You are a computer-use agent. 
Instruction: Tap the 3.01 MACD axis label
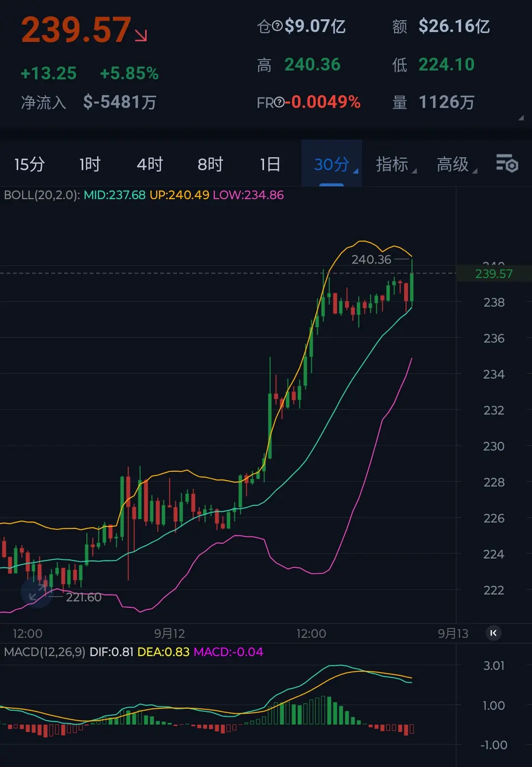[x=494, y=665]
